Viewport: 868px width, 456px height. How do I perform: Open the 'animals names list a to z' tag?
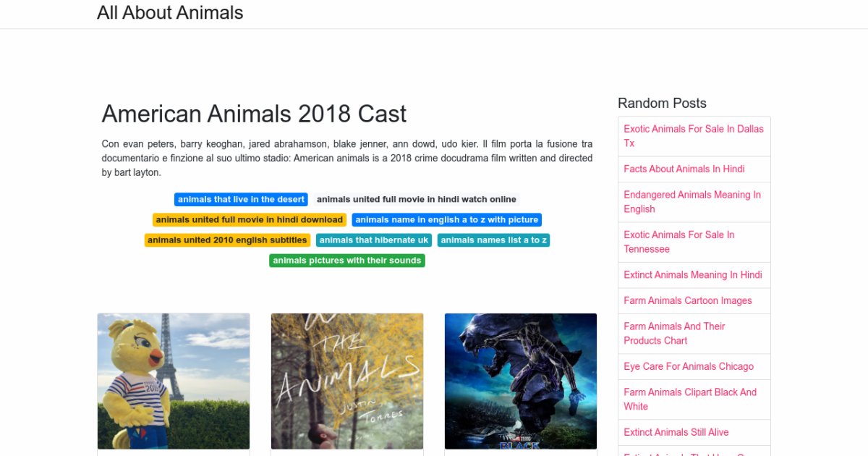point(494,240)
